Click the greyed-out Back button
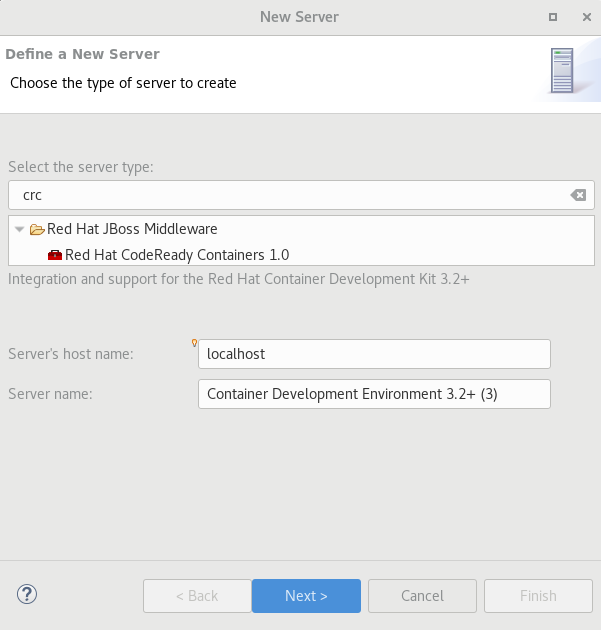This screenshot has height=630, width=601. click(x=196, y=596)
